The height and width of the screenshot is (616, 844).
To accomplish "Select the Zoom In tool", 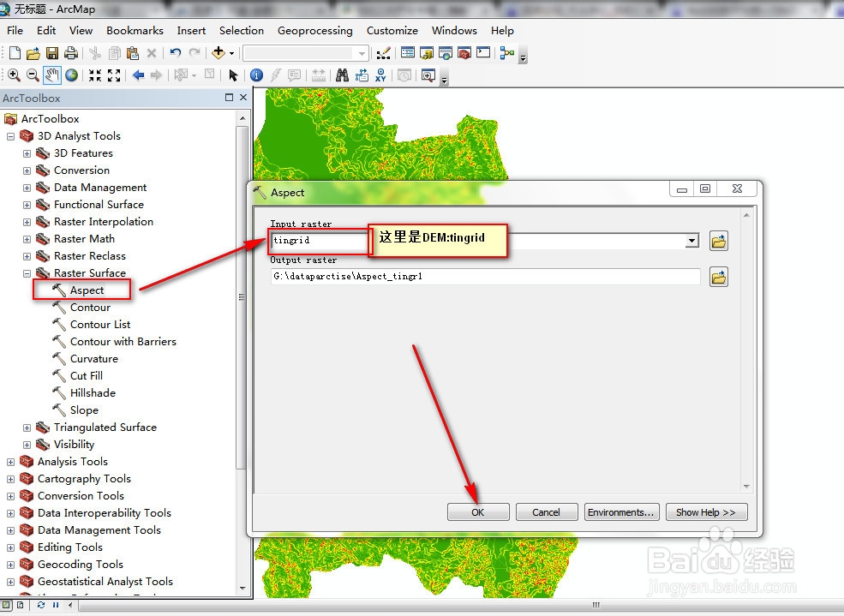I will pyautogui.click(x=14, y=75).
